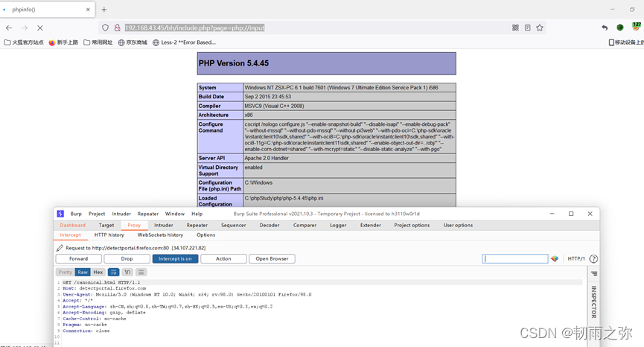
Task: Open the Project menu
Action: tap(97, 214)
